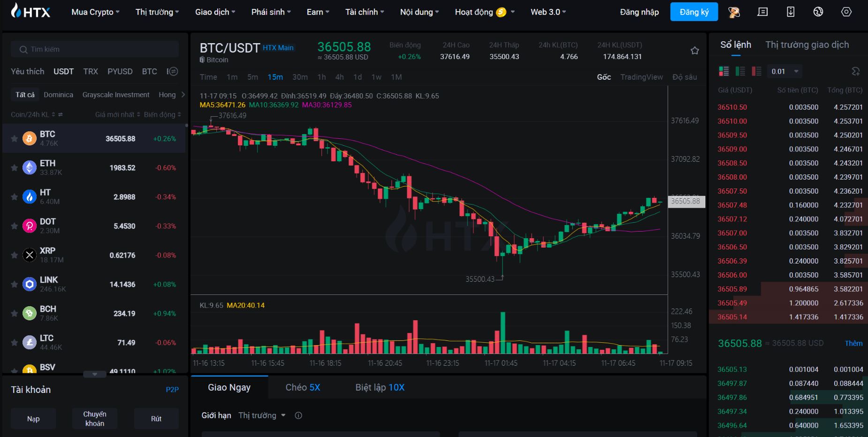This screenshot has height=437, width=868.
Task: Click the order book refresh/switch icon at right
Action: tap(856, 71)
